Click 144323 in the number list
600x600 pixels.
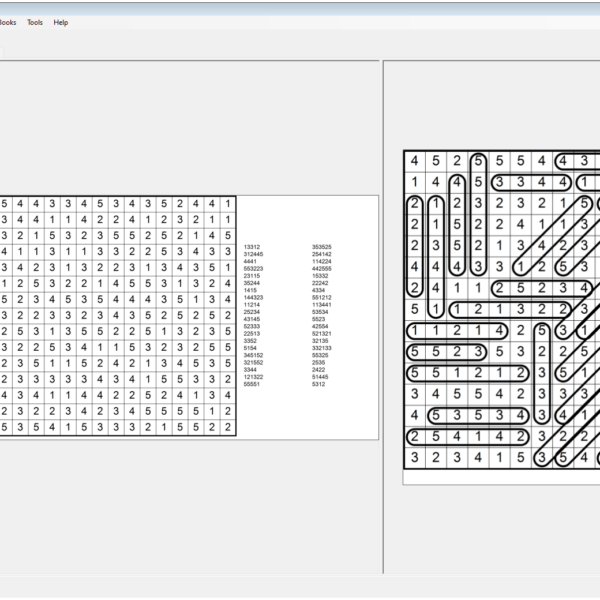pos(253,297)
